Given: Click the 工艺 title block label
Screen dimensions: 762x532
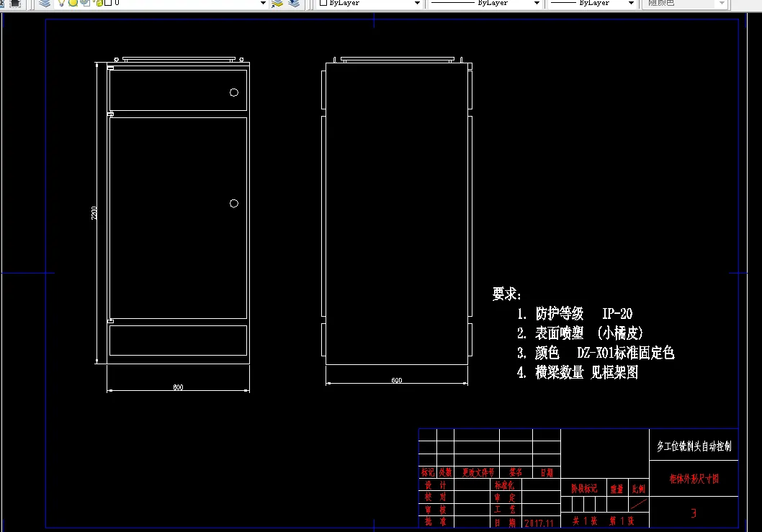Looking at the screenshot, I should [x=505, y=509].
